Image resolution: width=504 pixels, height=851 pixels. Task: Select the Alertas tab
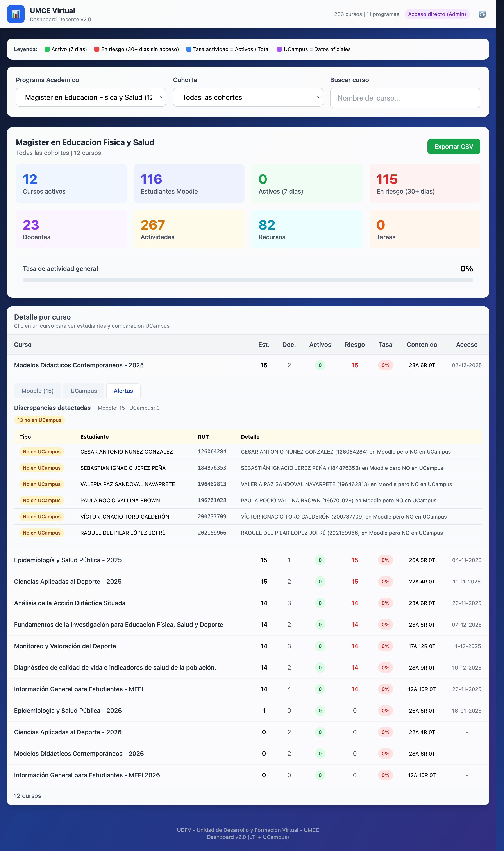point(123,391)
